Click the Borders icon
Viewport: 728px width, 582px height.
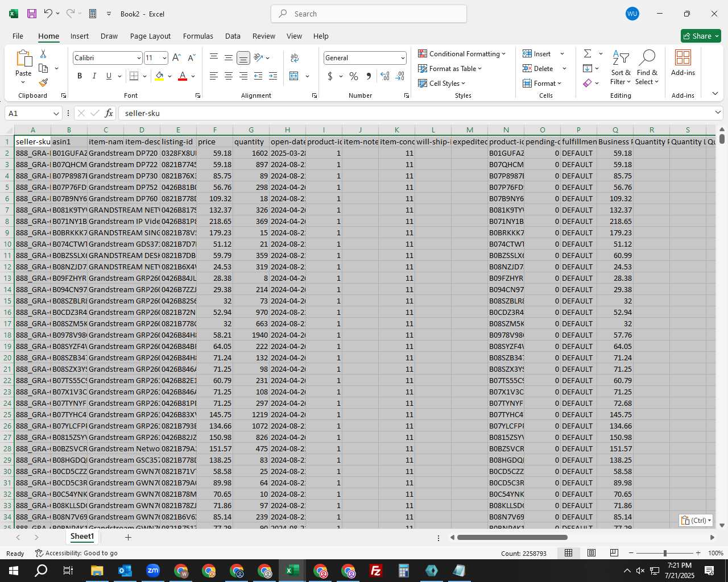[x=134, y=76]
